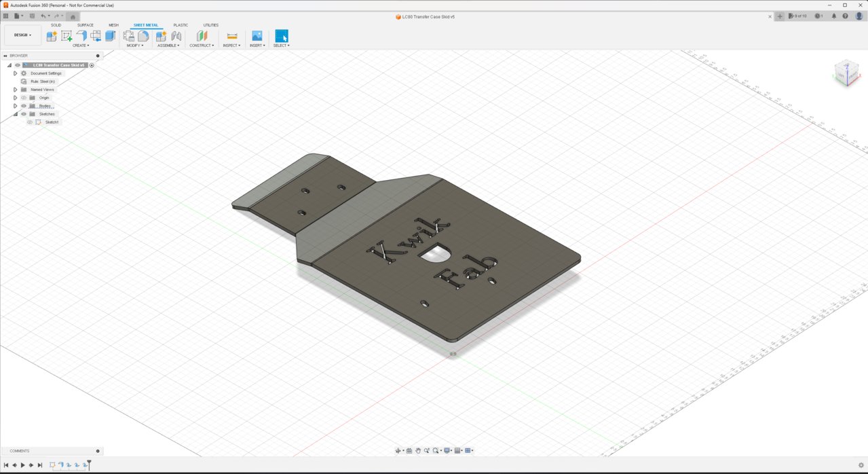Image resolution: width=868 pixels, height=474 pixels.
Task: Toggle visibility of the Sketches folder
Action: tap(24, 114)
